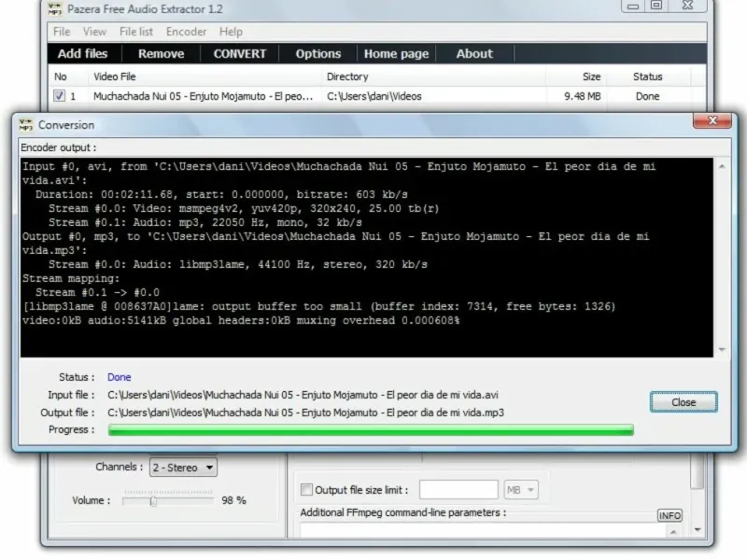Click the output file path ending in vida.mp3
The width and height of the screenshot is (747, 560).
pos(306,413)
